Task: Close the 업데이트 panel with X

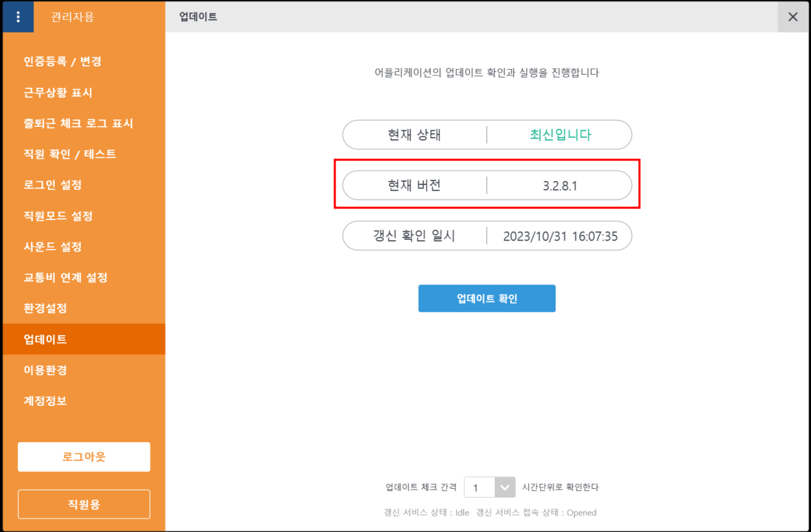Action: (x=792, y=17)
